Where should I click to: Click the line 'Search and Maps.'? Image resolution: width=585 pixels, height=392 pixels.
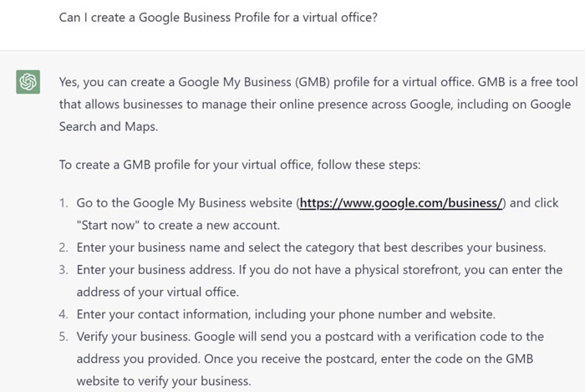point(109,126)
